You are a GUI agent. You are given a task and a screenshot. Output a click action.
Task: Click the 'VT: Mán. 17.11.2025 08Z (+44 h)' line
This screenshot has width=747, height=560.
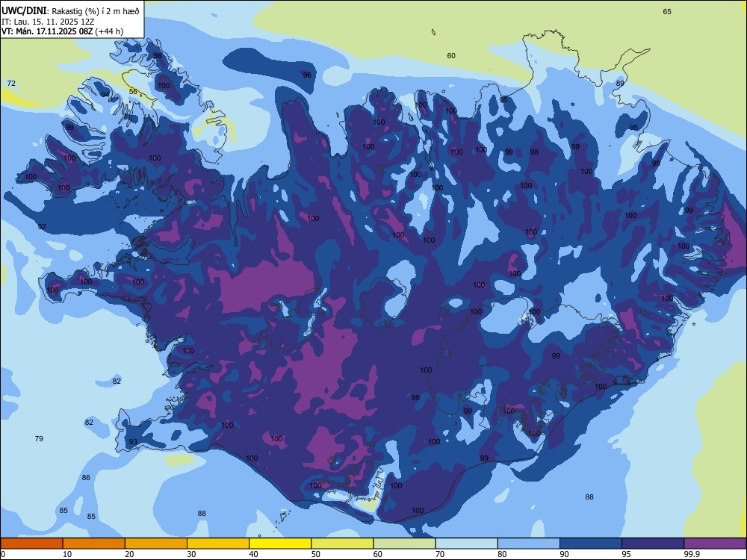pyautogui.click(x=63, y=31)
